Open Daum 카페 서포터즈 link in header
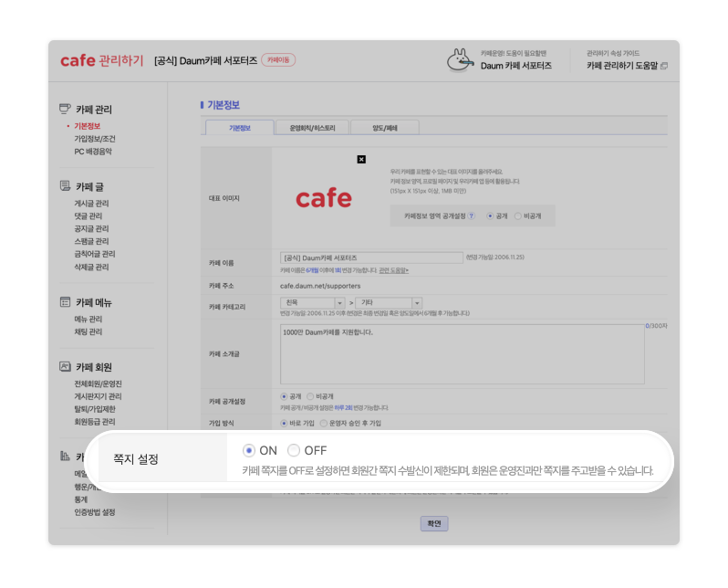 coord(515,66)
